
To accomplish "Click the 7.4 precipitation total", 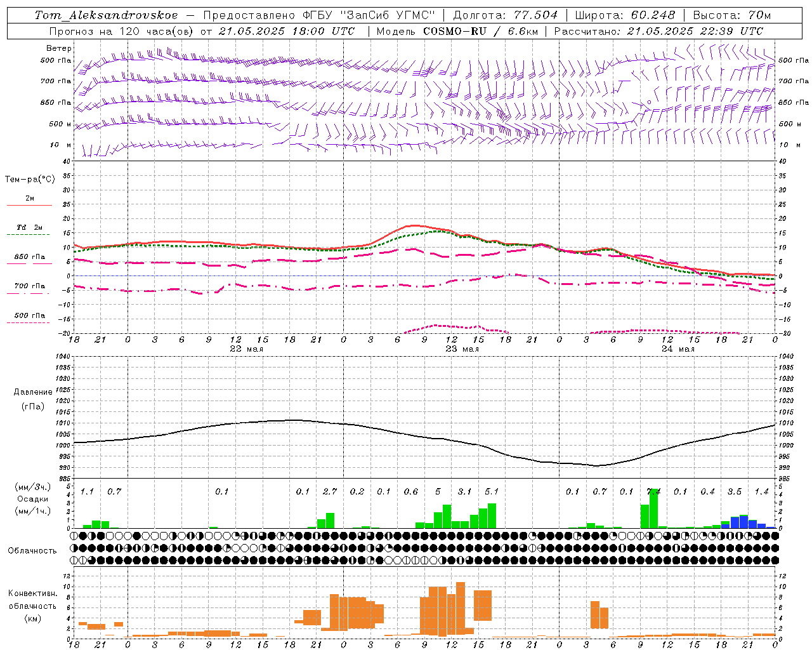I will 653,492.
